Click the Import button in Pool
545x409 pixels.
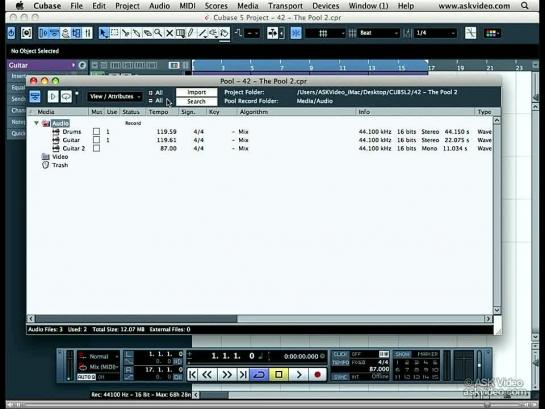(x=196, y=92)
